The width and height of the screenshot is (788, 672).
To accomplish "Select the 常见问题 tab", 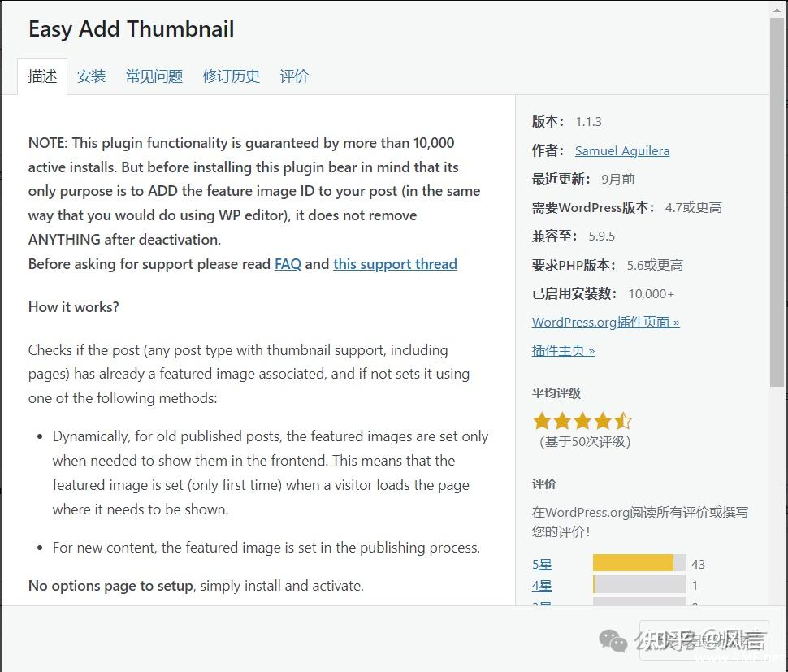I will 154,76.
